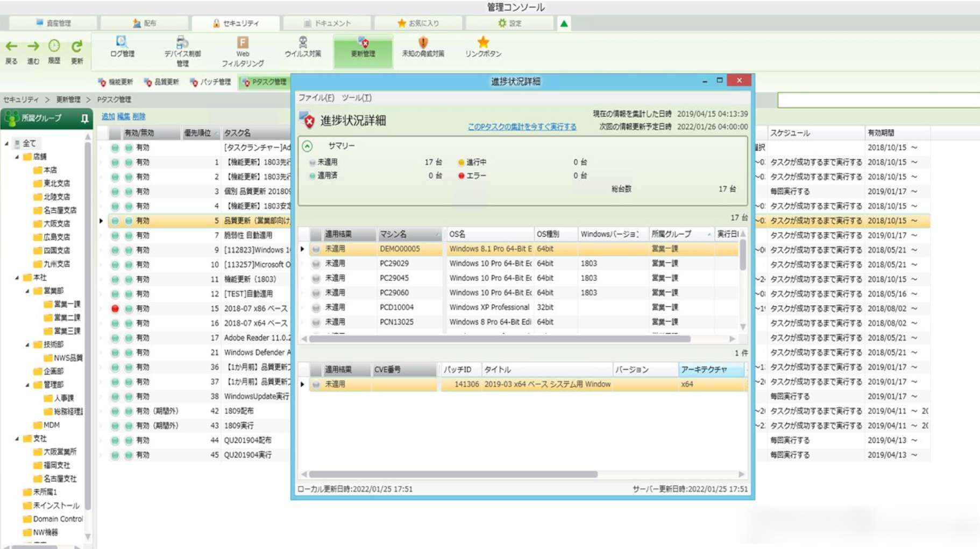Open the Web フィルタリング icon
This screenshot has width=980, height=549.
[x=243, y=43]
